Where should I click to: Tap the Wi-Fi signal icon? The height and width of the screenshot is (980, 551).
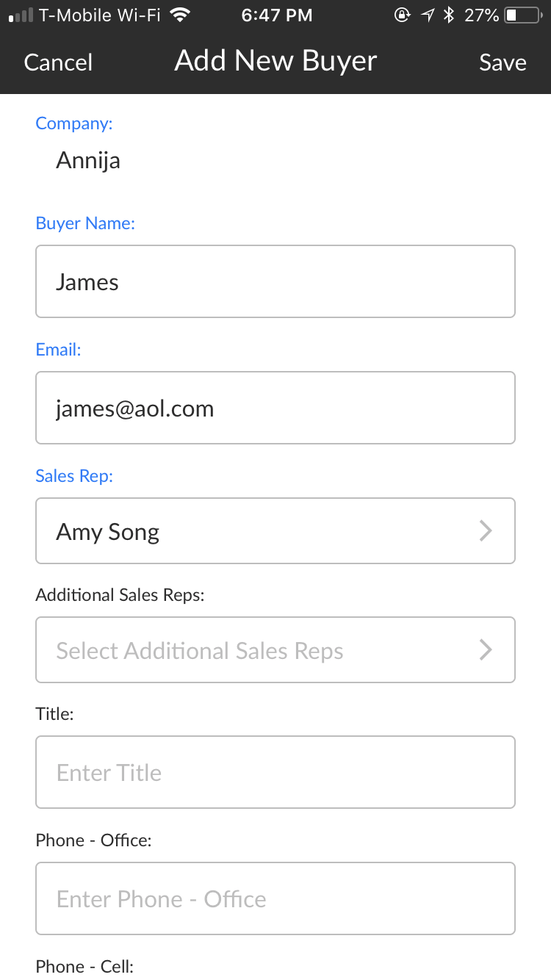click(x=179, y=15)
